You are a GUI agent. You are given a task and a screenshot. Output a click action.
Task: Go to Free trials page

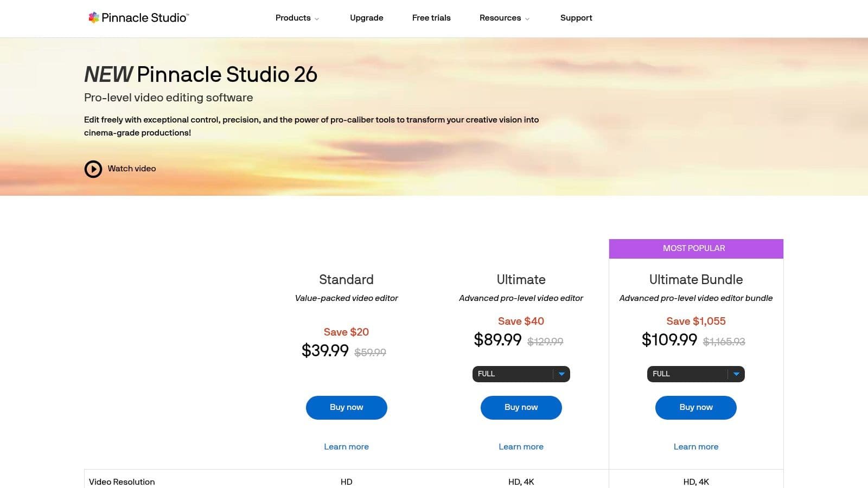[x=431, y=18]
